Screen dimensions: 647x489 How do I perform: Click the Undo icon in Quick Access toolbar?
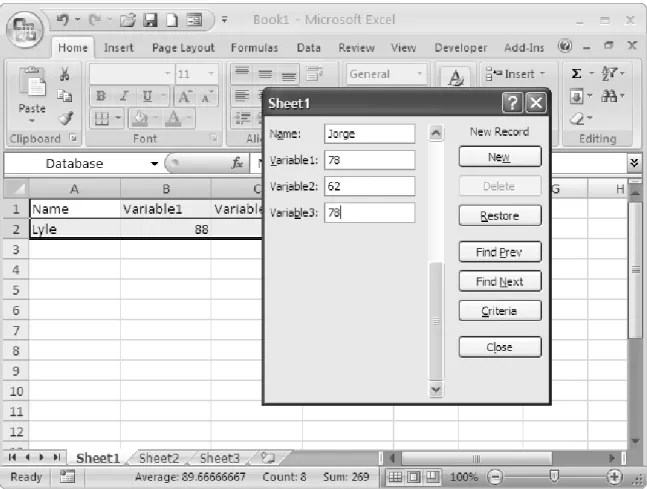click(63, 19)
